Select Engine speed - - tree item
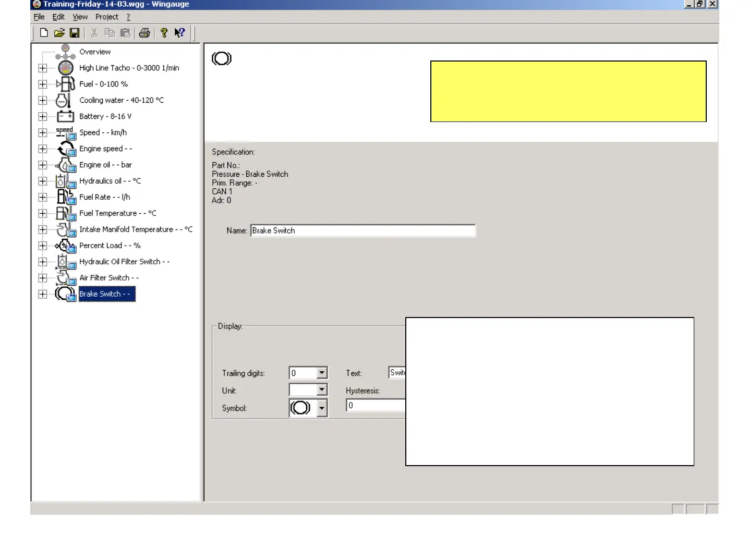 (x=106, y=149)
